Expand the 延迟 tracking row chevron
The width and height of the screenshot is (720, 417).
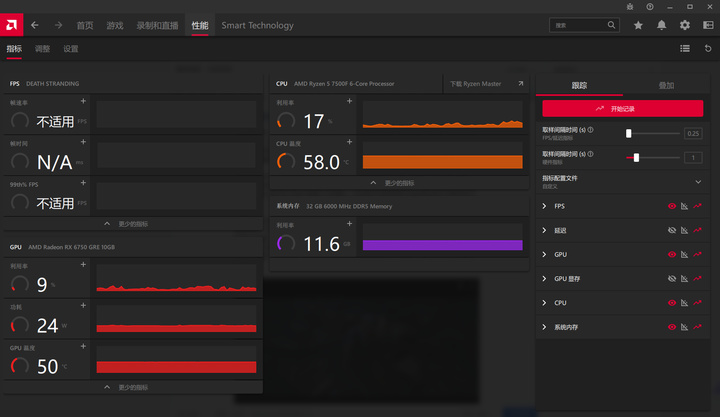tap(544, 230)
